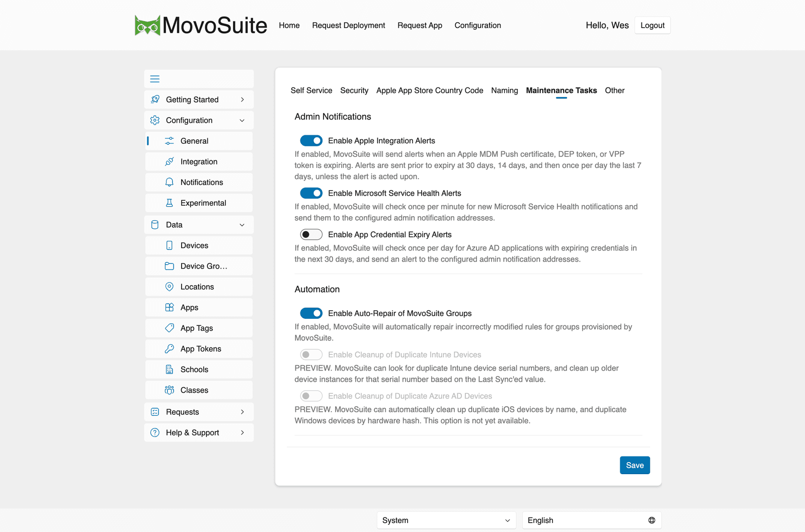Open the Naming tab
Image resolution: width=805 pixels, height=532 pixels.
[x=505, y=91]
